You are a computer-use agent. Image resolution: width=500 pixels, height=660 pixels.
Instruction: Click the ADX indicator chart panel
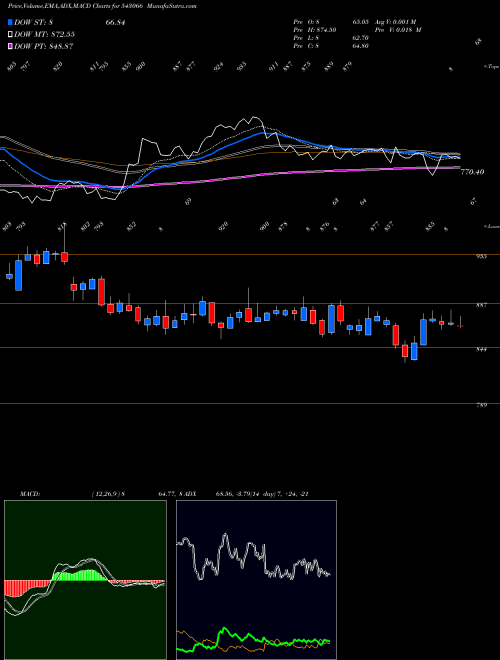256,580
